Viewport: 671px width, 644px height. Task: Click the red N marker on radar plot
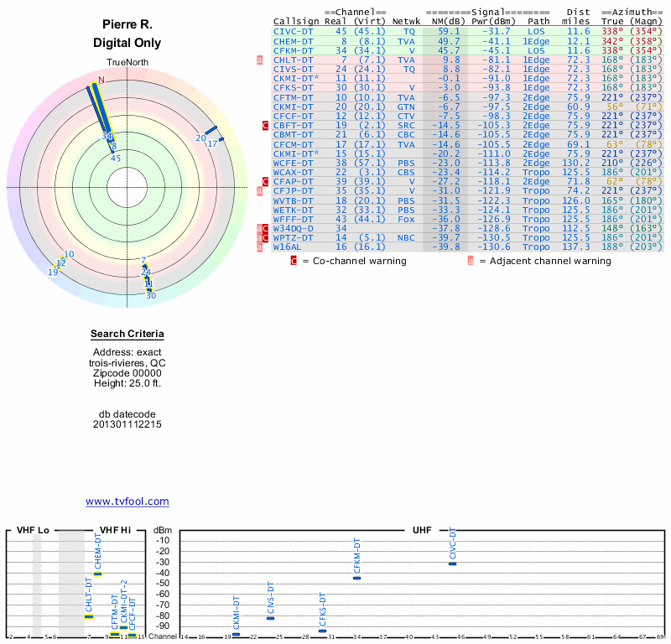[101, 80]
